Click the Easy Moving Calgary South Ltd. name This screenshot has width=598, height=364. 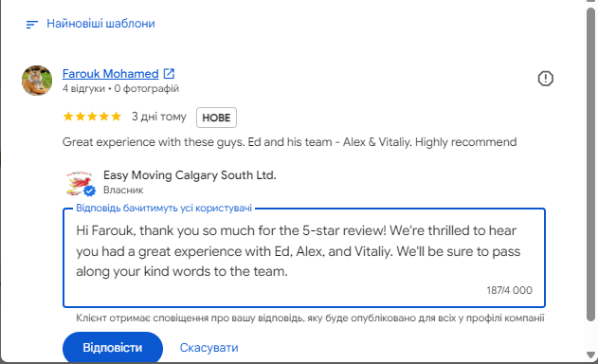(190, 175)
